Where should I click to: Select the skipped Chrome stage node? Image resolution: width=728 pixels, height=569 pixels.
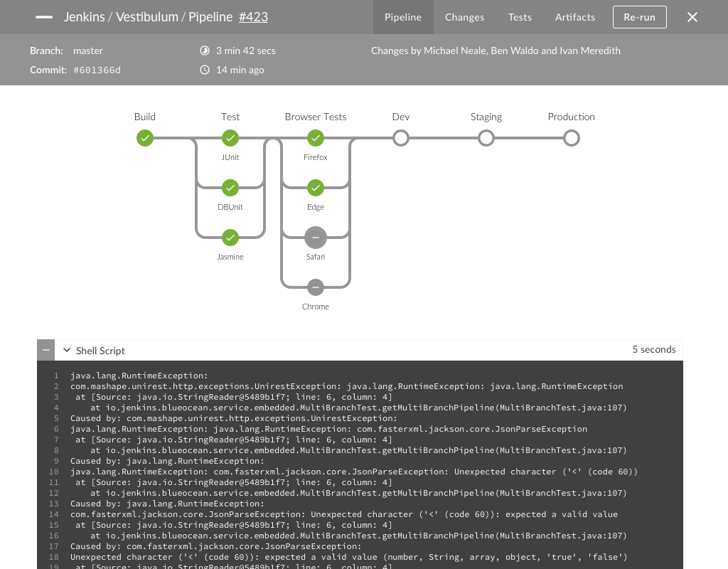click(x=316, y=287)
